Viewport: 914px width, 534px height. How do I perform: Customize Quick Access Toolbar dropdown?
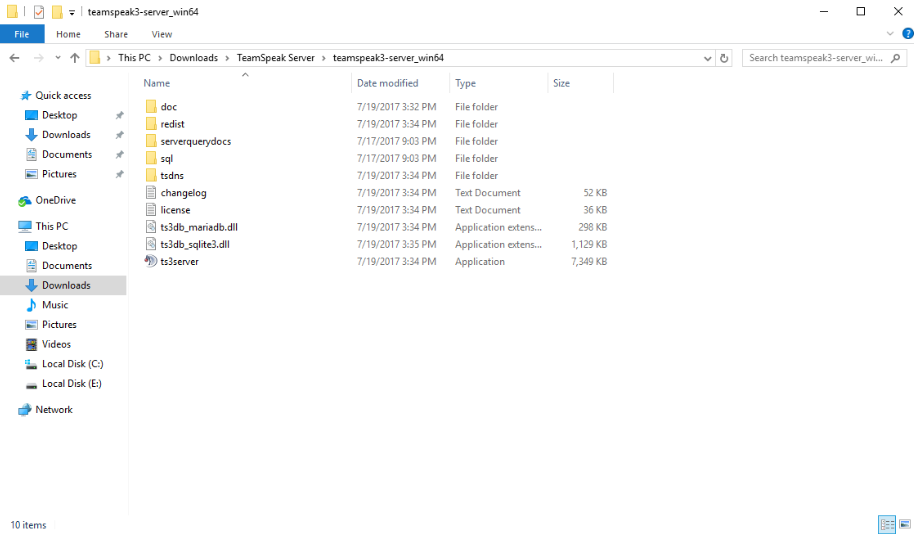[x=72, y=12]
